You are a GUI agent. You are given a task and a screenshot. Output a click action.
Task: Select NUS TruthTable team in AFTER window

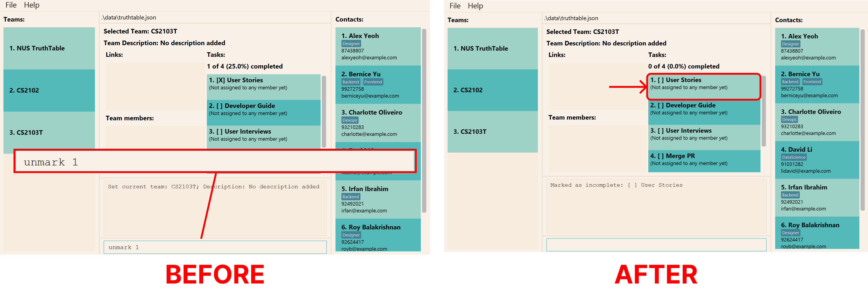point(493,49)
